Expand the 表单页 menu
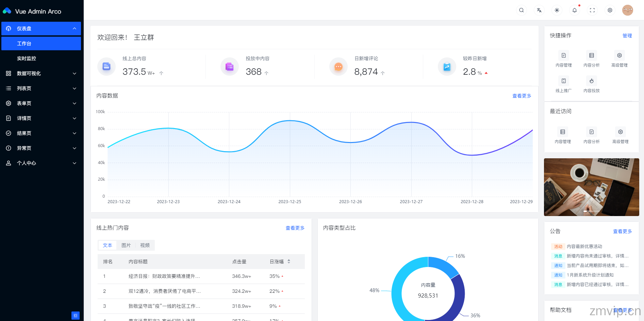644x321 pixels. [41, 103]
